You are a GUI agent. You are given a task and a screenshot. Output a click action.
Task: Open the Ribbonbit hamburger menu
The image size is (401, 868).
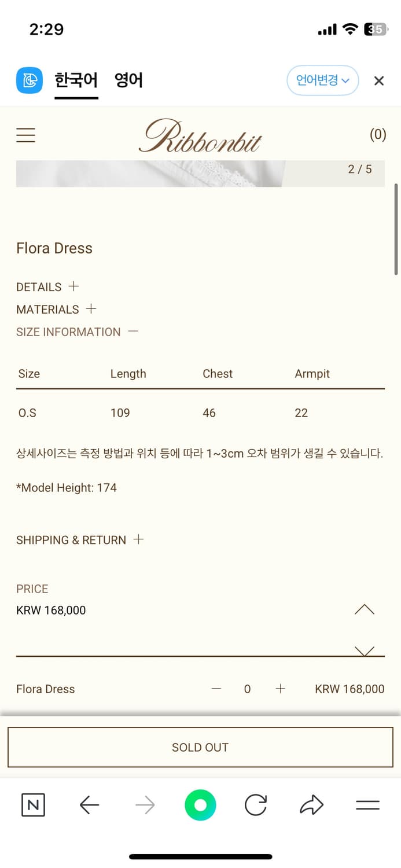tap(25, 135)
